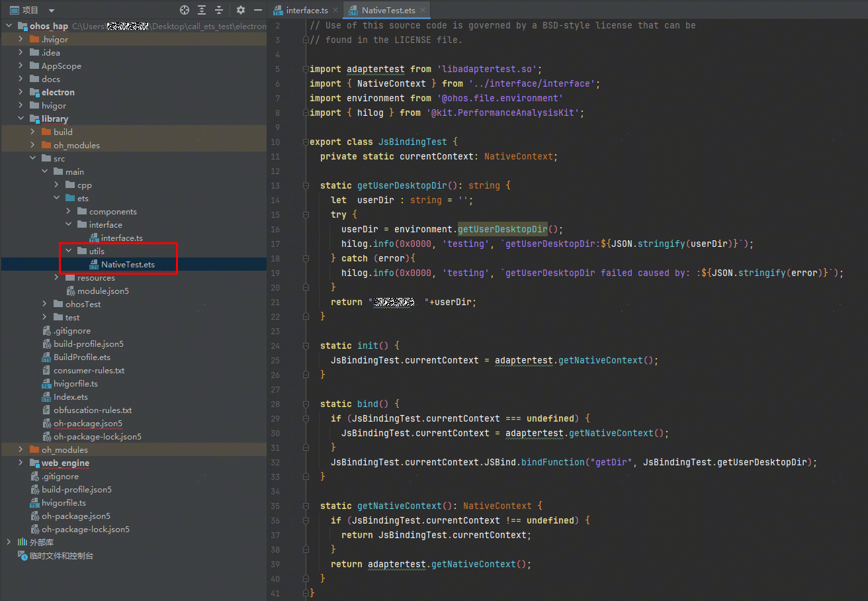This screenshot has width=868, height=601.
Task: Click the project view window icon beside 项目
Action: [14, 10]
